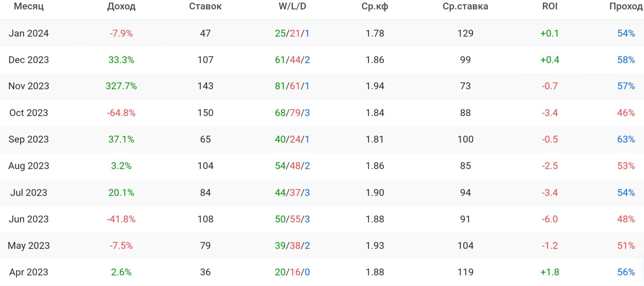Screen dimensions: 644x286
Task: Click the 20/16/0 W/L/D record
Action: (x=292, y=272)
